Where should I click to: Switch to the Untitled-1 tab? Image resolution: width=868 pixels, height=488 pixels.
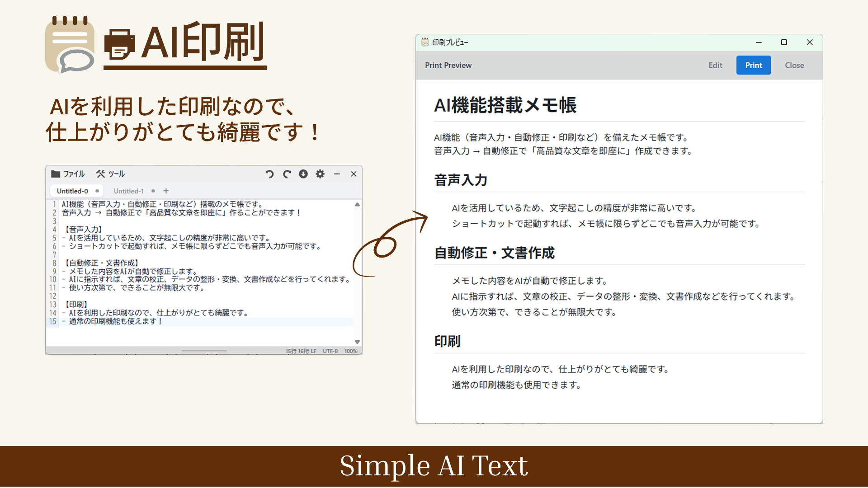tap(128, 191)
